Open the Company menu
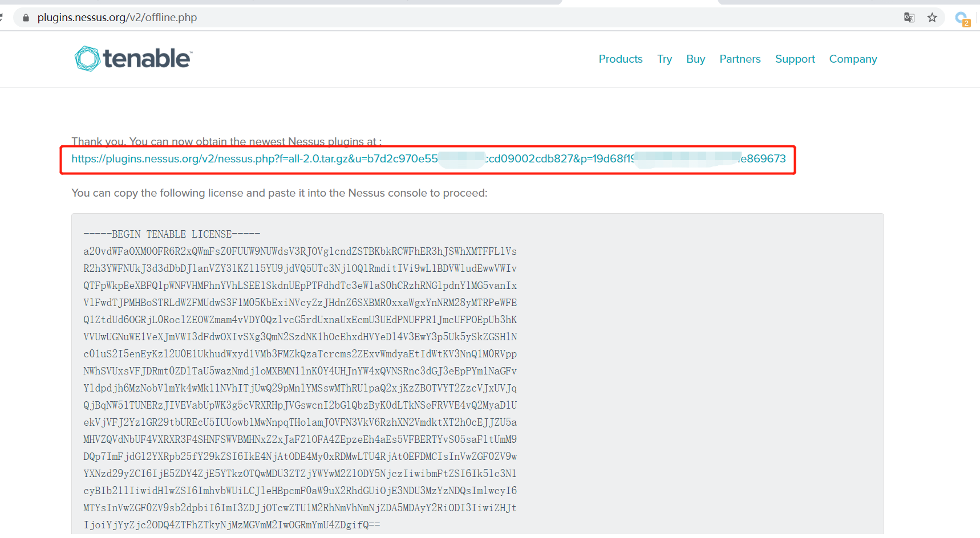 coord(853,59)
